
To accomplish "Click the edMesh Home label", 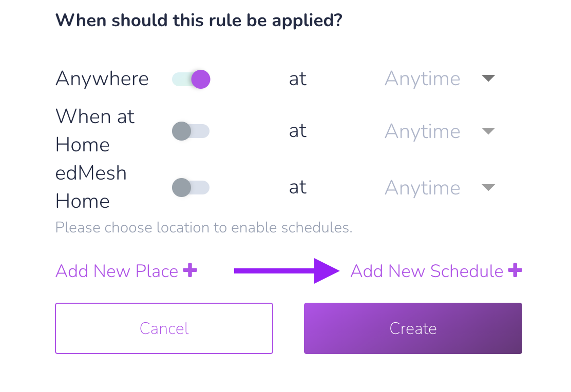I will coord(91,187).
